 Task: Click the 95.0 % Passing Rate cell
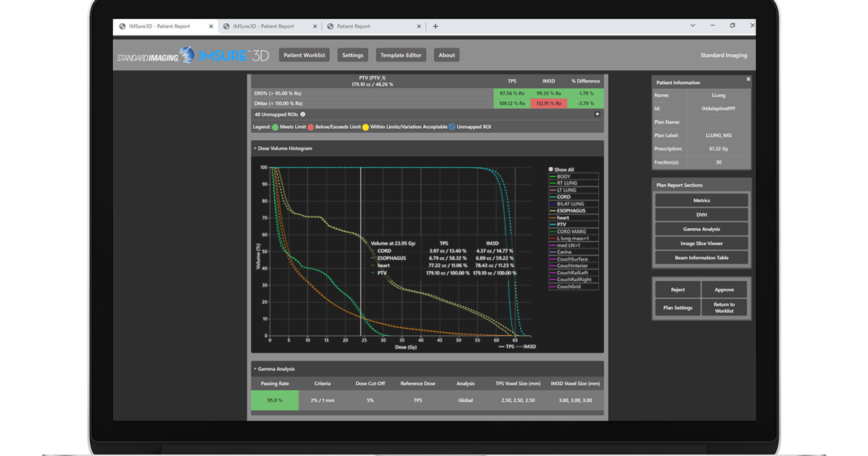click(274, 400)
